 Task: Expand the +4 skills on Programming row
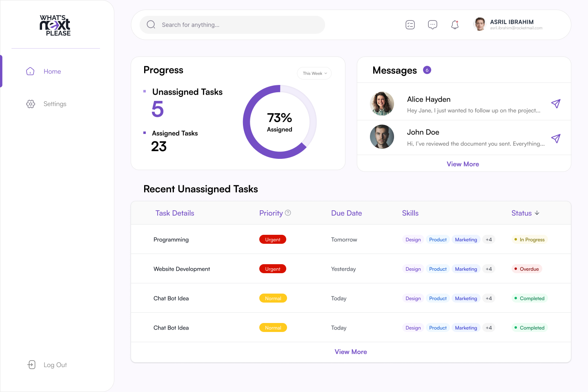click(x=489, y=240)
